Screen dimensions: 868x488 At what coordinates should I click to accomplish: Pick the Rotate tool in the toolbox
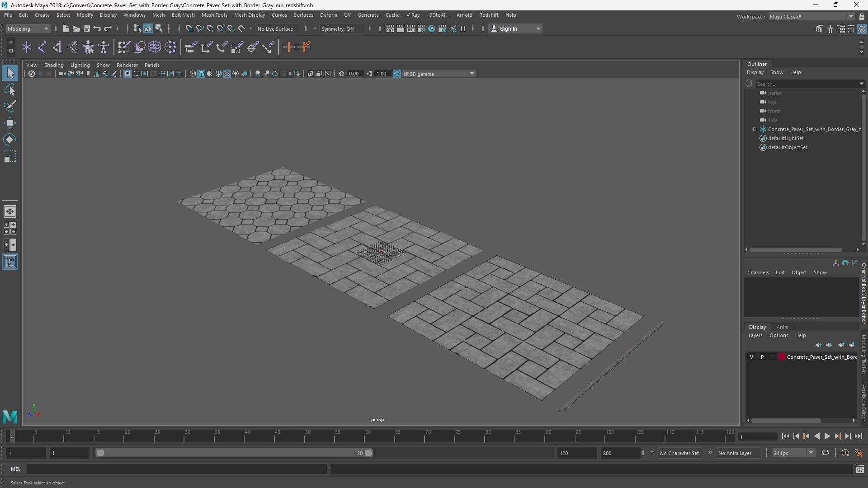point(10,140)
